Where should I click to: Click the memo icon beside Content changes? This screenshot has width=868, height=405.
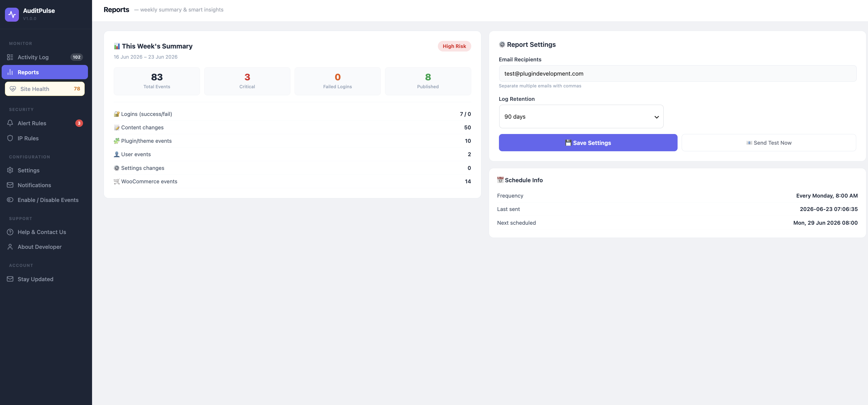coord(117,127)
